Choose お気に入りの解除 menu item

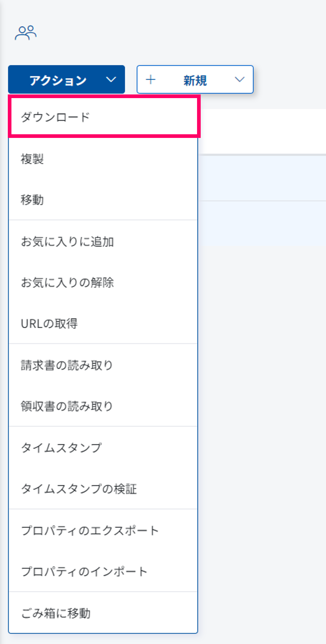click(67, 283)
